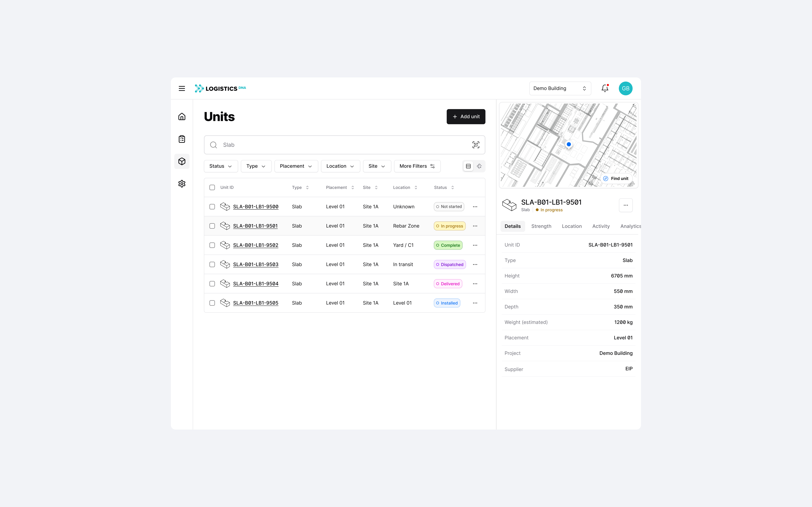Expand the Placement filter dropdown
The width and height of the screenshot is (812, 507).
296,166
